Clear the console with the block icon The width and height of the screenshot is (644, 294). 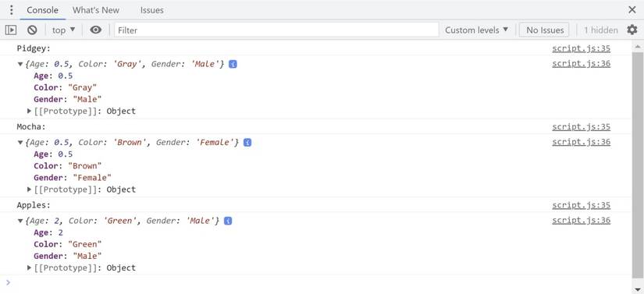(32, 30)
